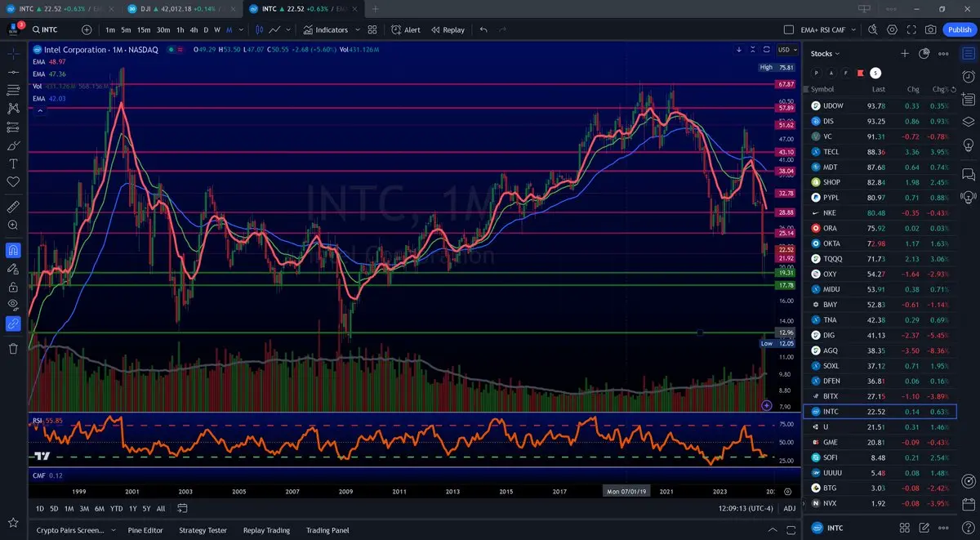Open the alerts clock panel in the right sidebar

tap(969, 76)
